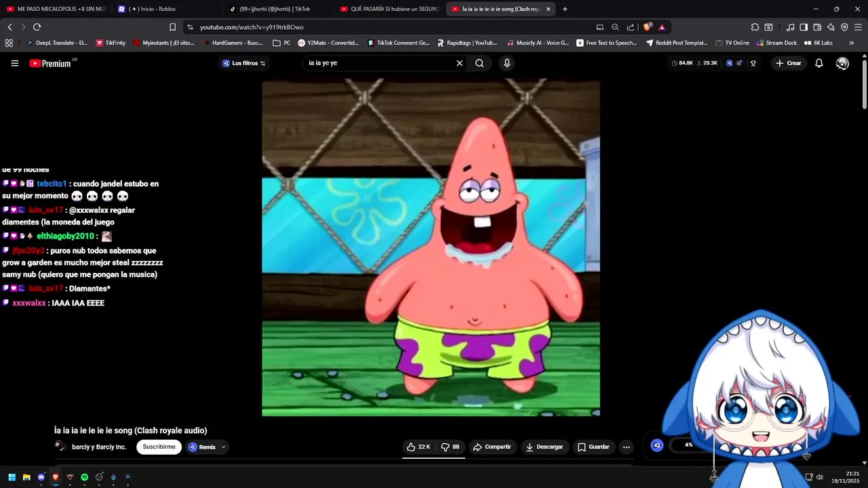The height and width of the screenshot is (488, 868).
Task: Click the Compartir share button
Action: tap(492, 447)
